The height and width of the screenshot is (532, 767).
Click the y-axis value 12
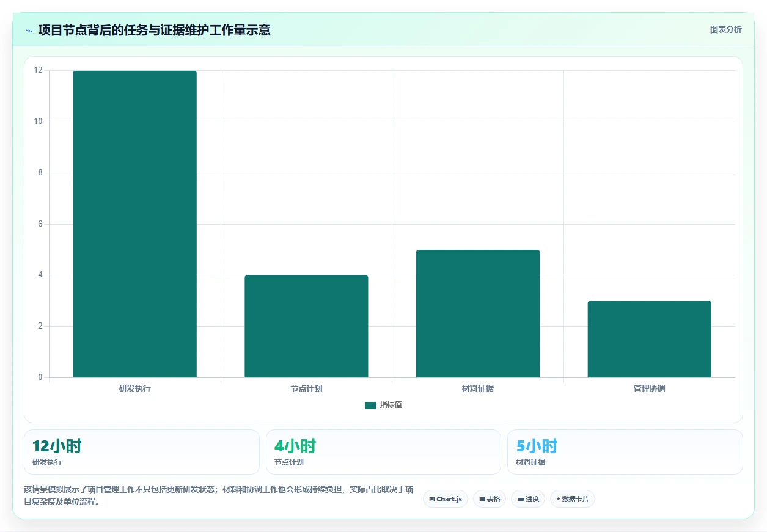tap(39, 70)
